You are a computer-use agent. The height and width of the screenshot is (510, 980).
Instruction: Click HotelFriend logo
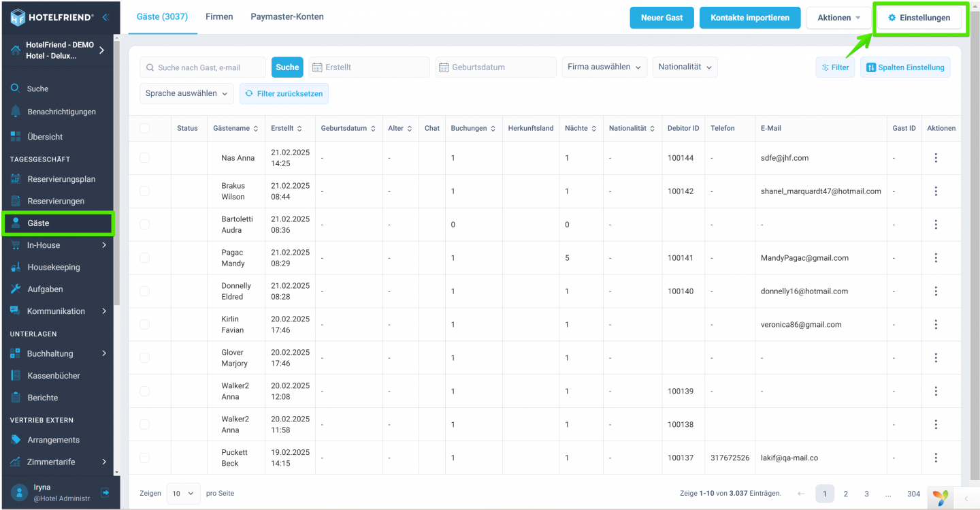(52, 17)
